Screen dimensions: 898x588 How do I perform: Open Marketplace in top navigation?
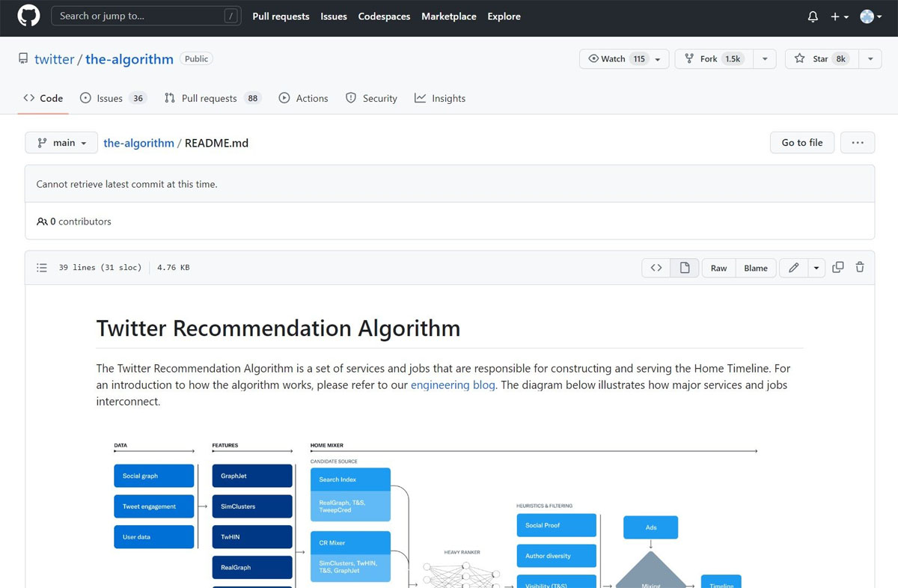point(449,16)
